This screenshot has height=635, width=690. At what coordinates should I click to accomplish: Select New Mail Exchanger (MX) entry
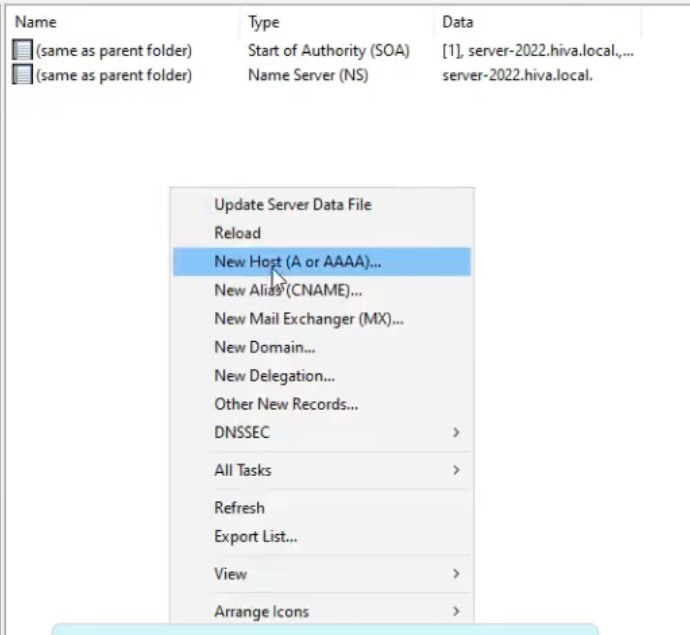point(322,319)
